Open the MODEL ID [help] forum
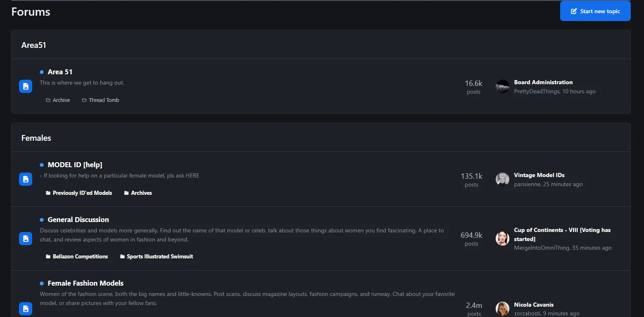The height and width of the screenshot is (317, 644). [75, 165]
